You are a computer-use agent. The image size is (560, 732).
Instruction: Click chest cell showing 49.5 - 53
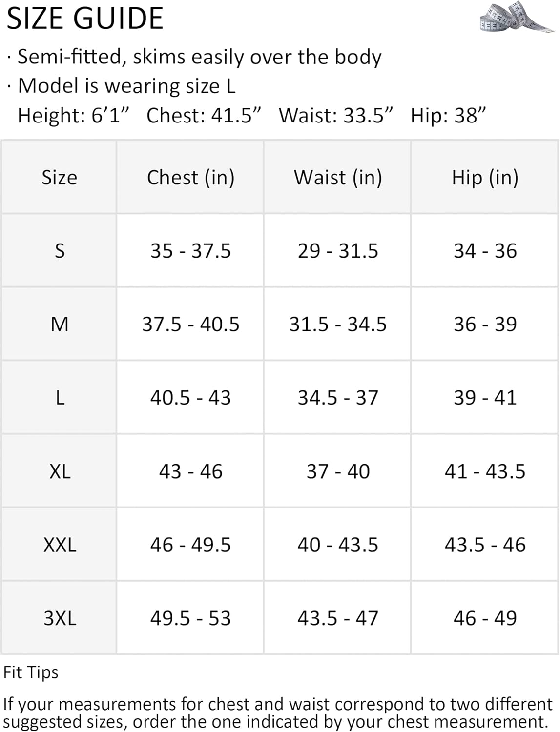[x=190, y=618]
